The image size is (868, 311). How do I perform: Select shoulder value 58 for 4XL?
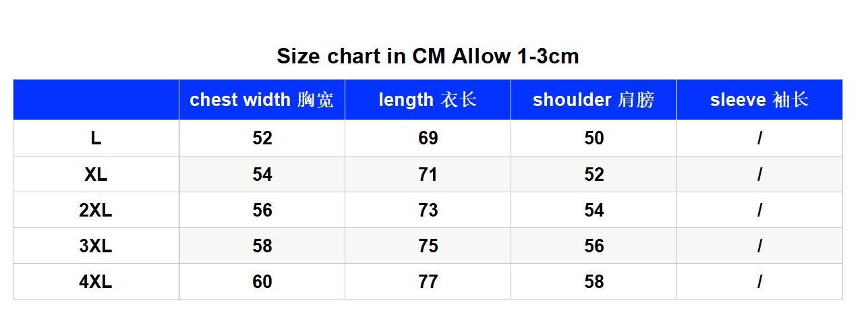594,281
